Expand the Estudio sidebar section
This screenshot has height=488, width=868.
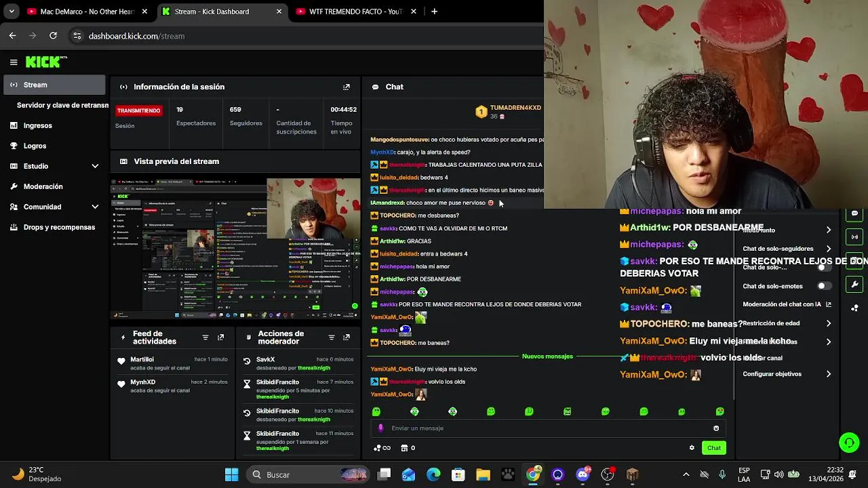coord(95,166)
